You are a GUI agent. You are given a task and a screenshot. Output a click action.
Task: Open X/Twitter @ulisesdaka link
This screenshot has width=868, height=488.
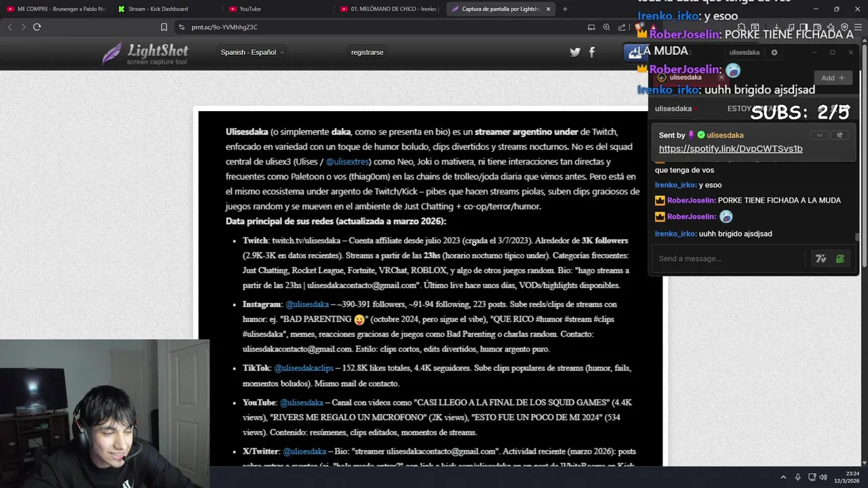pyautogui.click(x=304, y=451)
